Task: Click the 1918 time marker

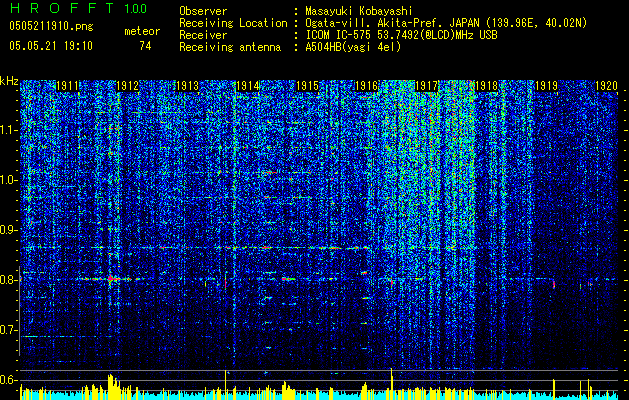Action: (x=486, y=86)
